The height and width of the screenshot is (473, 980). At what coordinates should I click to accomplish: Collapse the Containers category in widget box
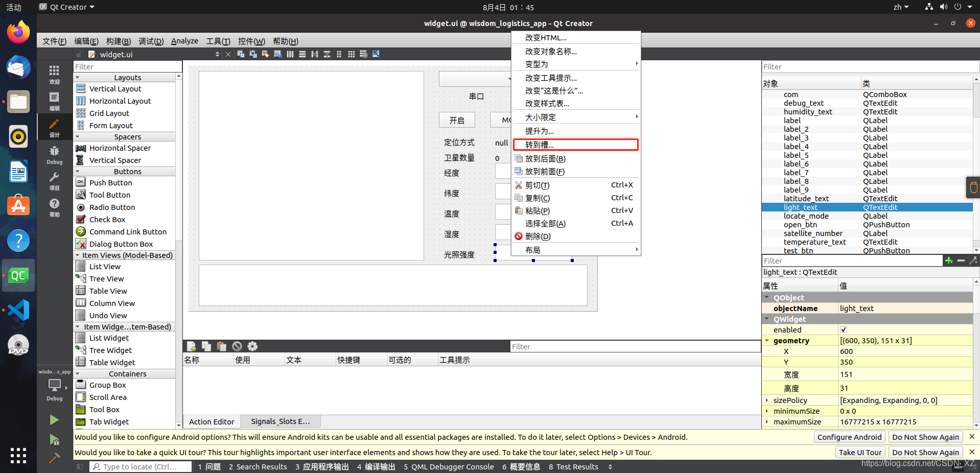(78, 374)
